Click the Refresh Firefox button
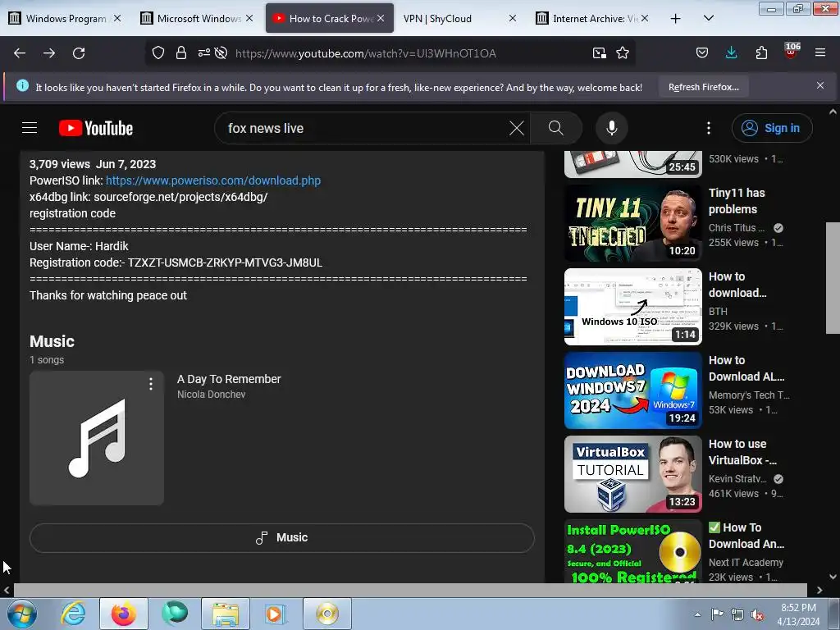The image size is (840, 630). tap(703, 87)
